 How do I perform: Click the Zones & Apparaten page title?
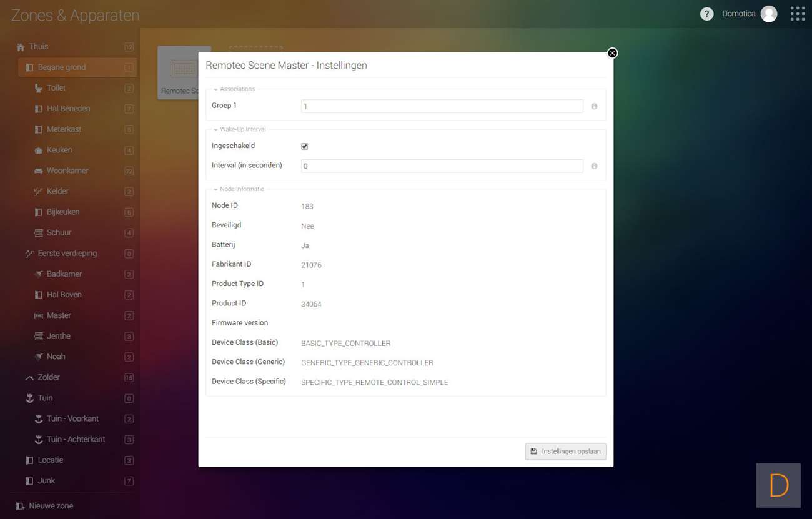tap(75, 16)
